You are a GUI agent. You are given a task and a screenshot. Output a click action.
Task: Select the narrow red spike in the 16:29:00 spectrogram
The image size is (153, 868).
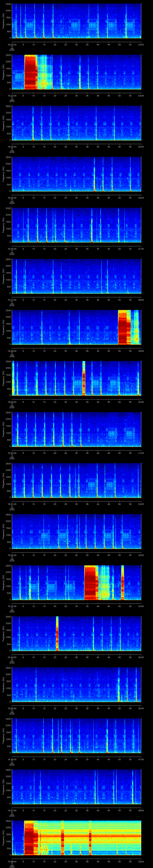point(84,378)
